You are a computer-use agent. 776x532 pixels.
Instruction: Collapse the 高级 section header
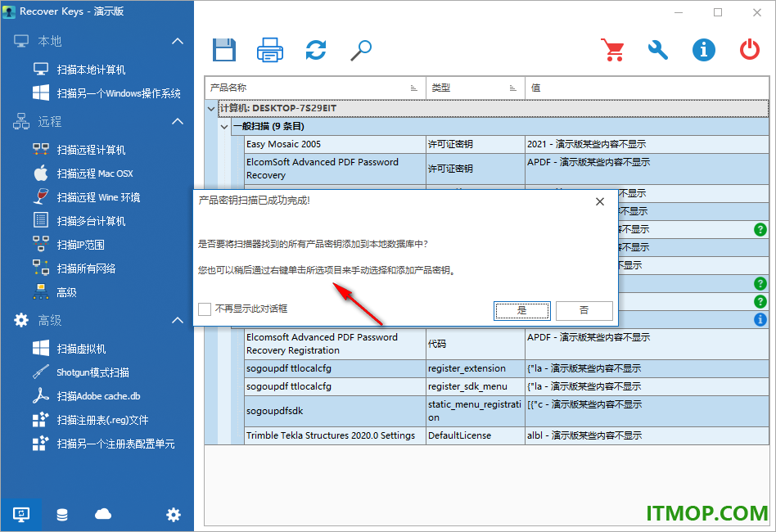pos(177,320)
